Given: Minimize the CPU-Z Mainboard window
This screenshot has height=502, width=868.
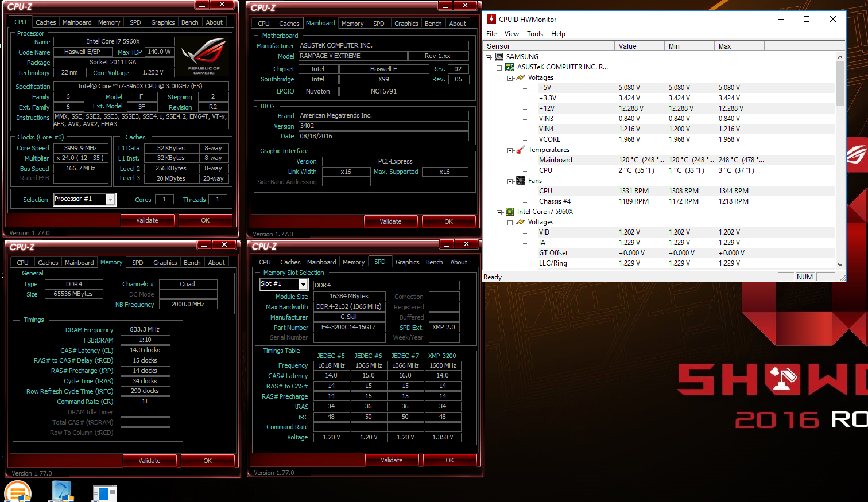Looking at the screenshot, I should [x=445, y=5].
